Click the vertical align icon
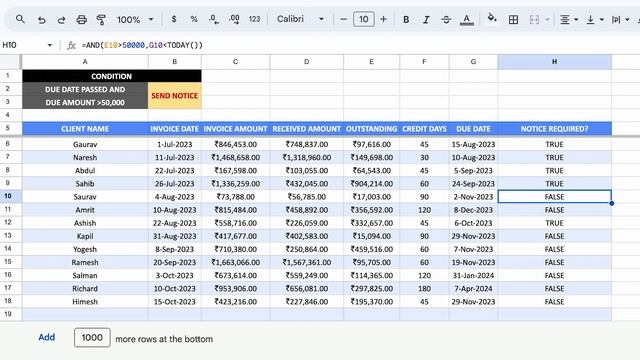This screenshot has width=640, height=360. click(590, 19)
